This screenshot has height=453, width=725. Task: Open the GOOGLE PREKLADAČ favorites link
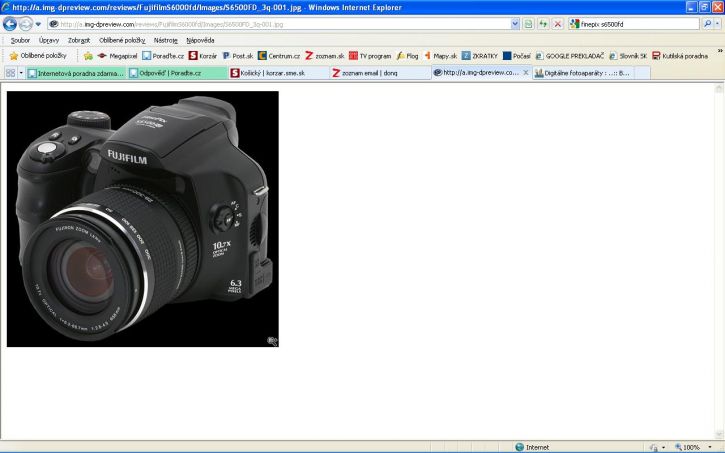click(570, 56)
